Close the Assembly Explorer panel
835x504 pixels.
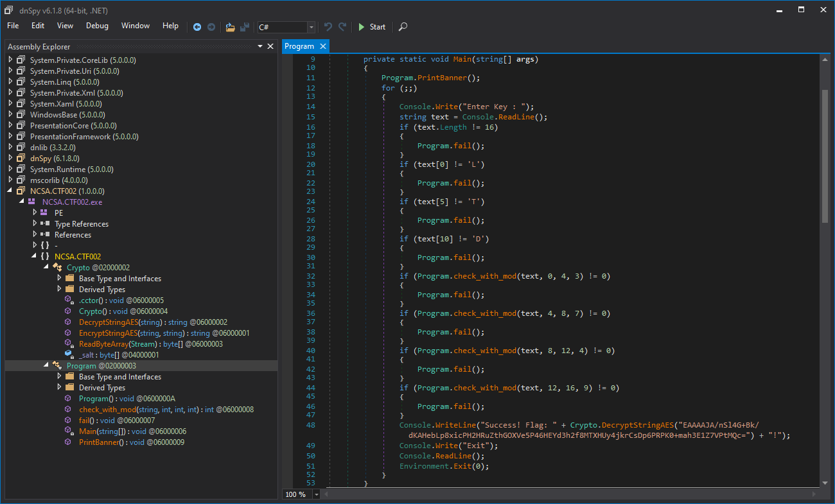click(x=271, y=46)
